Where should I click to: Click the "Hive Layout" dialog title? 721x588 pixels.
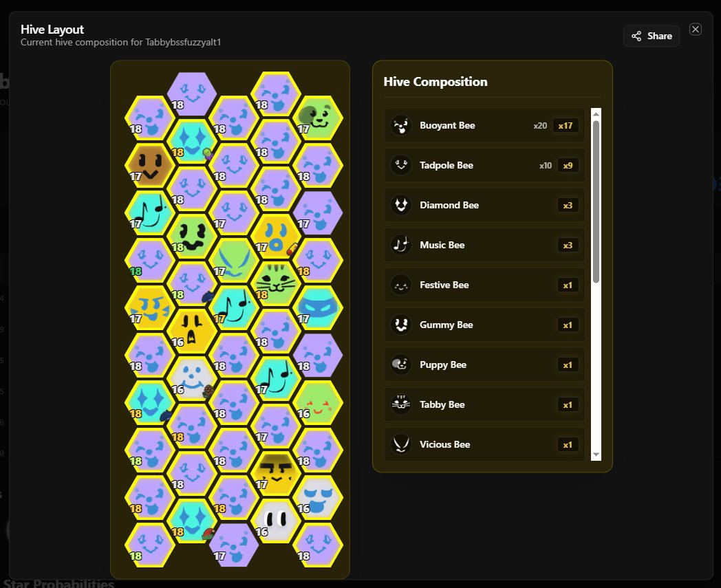click(x=52, y=30)
